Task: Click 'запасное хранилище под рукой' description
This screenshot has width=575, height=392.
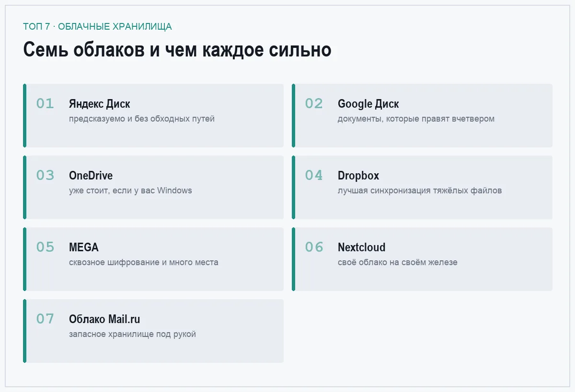Action: pos(132,334)
